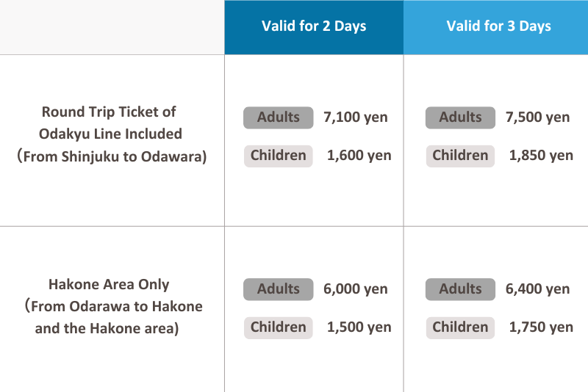Image resolution: width=588 pixels, height=392 pixels.
Task: Select the "Valid for 3 Days" column header
Action: pos(498,26)
